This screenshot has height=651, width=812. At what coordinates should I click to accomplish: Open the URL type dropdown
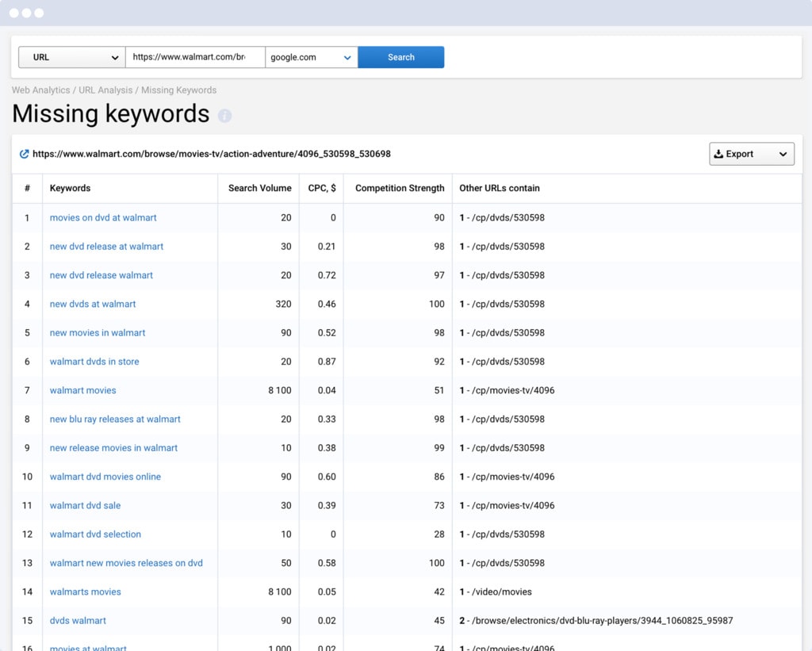72,57
